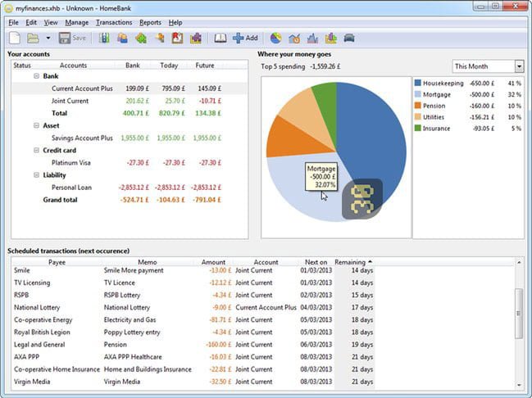Open the Edit menu
532x398 pixels.
[31, 23]
